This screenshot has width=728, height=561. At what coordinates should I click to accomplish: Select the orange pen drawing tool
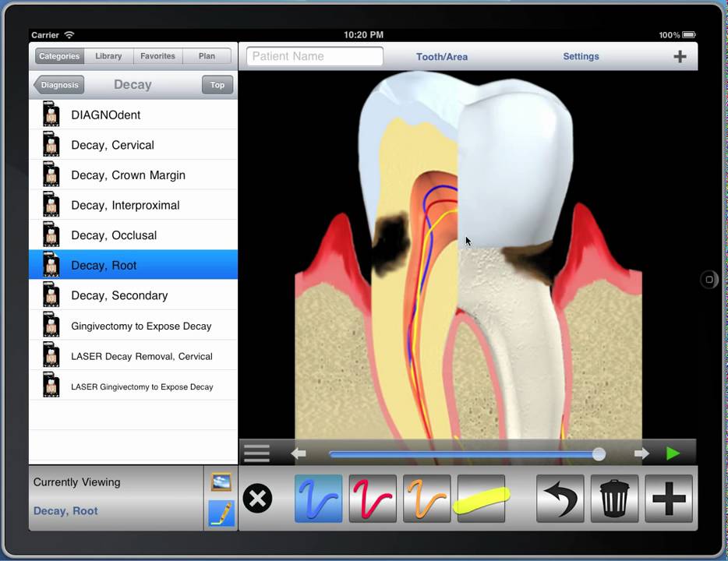point(427,499)
